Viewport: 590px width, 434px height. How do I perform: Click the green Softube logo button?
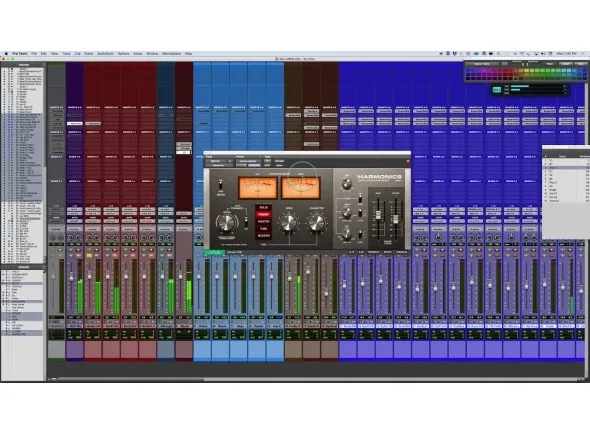point(214,252)
